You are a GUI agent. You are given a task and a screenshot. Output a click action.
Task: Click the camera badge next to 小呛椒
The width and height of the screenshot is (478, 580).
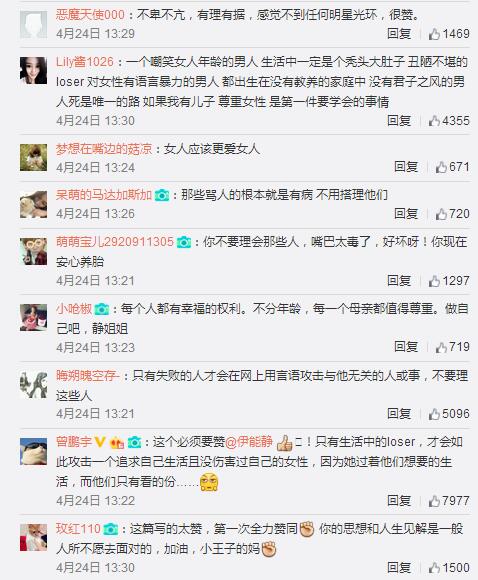pos(102,309)
